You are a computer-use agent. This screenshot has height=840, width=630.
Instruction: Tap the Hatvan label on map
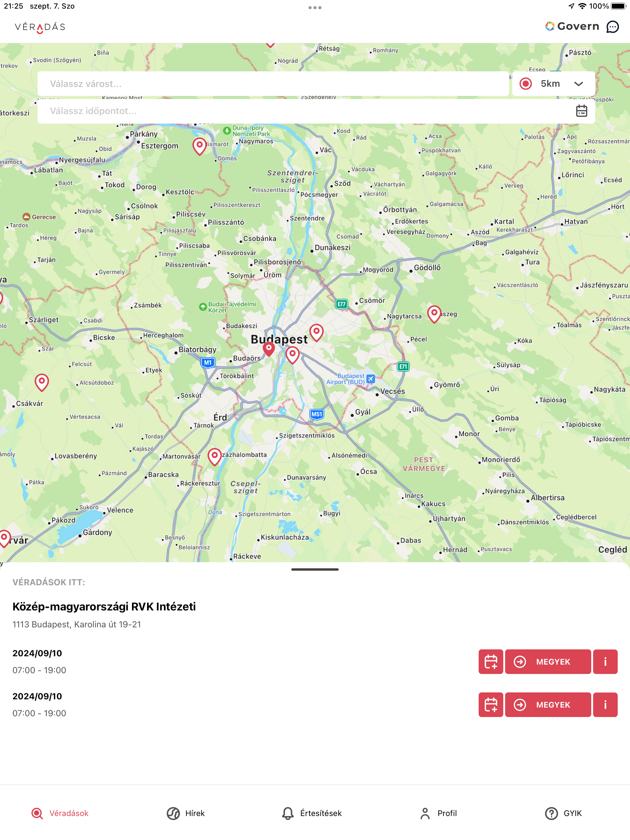tap(576, 221)
